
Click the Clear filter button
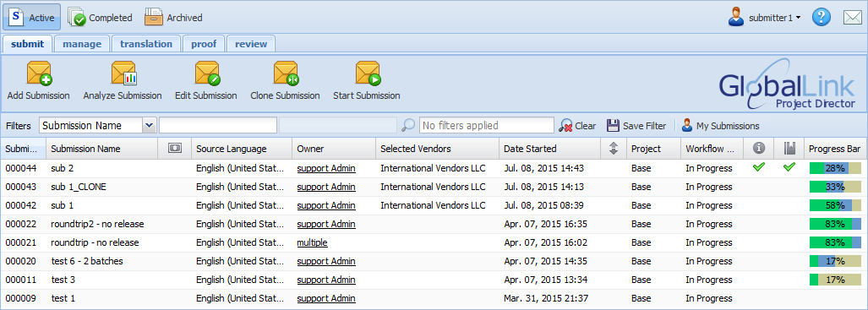[577, 126]
